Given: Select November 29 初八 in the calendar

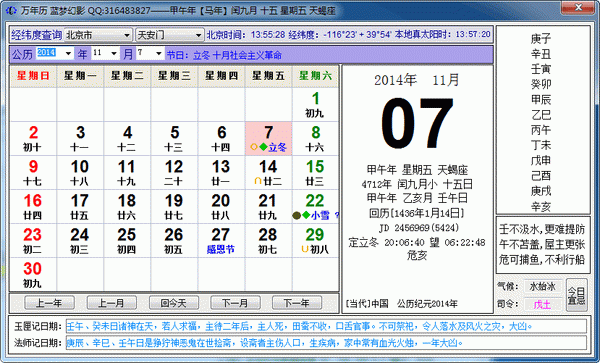Looking at the screenshot, I should [315, 241].
